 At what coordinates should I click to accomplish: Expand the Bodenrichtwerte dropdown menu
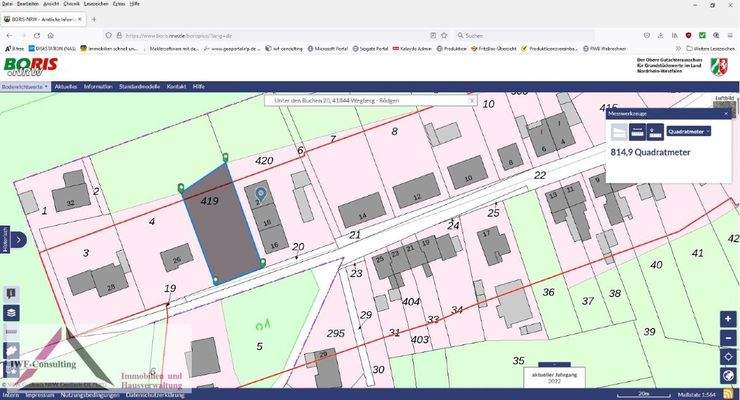click(25, 87)
